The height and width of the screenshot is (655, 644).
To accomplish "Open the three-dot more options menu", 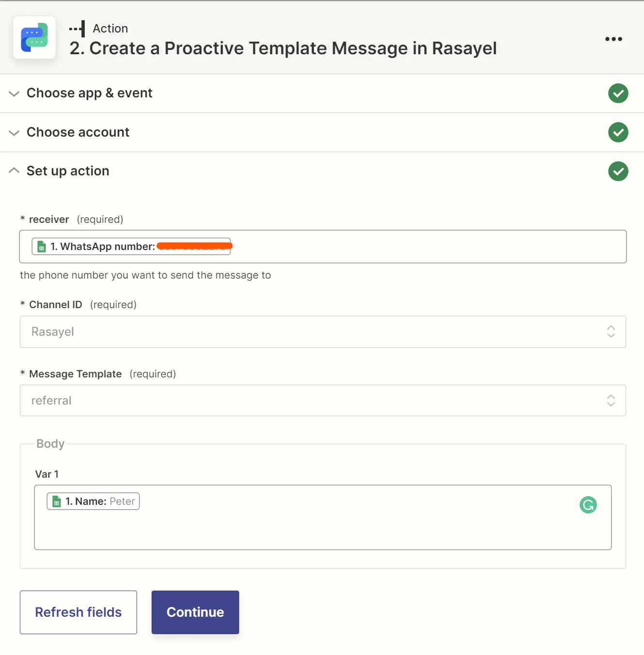I will tap(613, 39).
